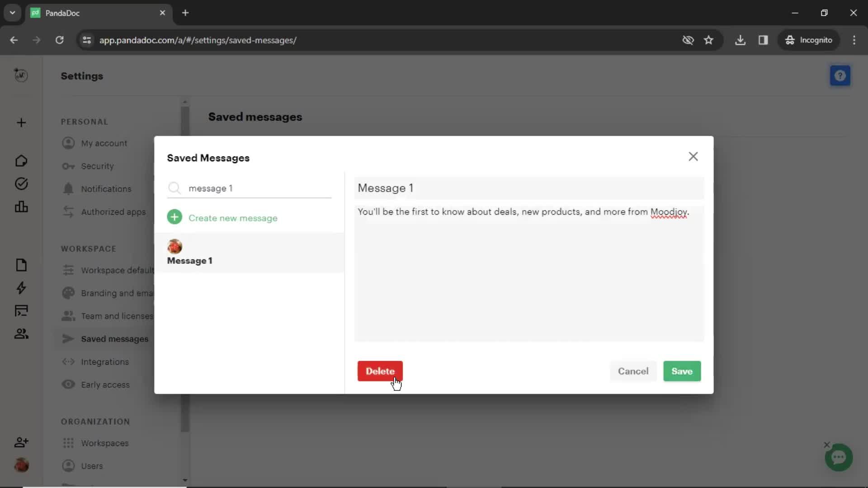The height and width of the screenshot is (488, 868).
Task: Expand the Security settings section
Action: point(97,166)
